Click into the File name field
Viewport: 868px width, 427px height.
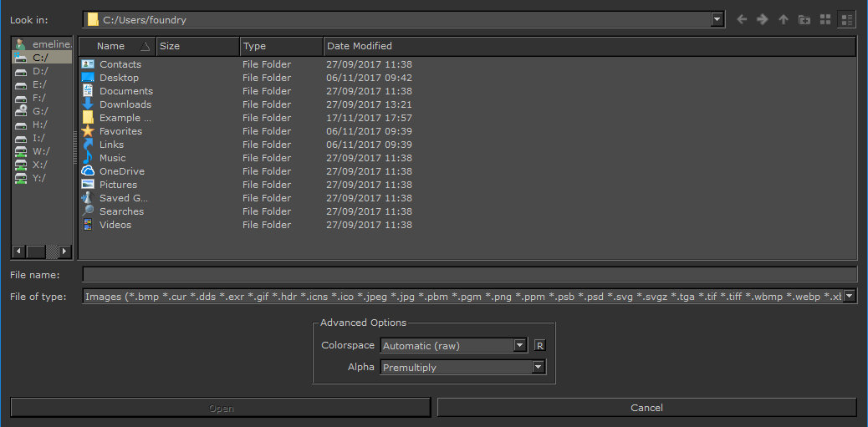coord(469,275)
